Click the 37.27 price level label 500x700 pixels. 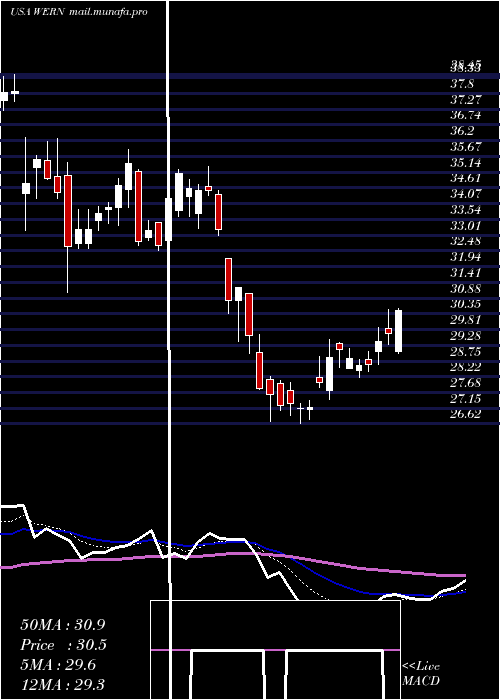[x=466, y=100]
